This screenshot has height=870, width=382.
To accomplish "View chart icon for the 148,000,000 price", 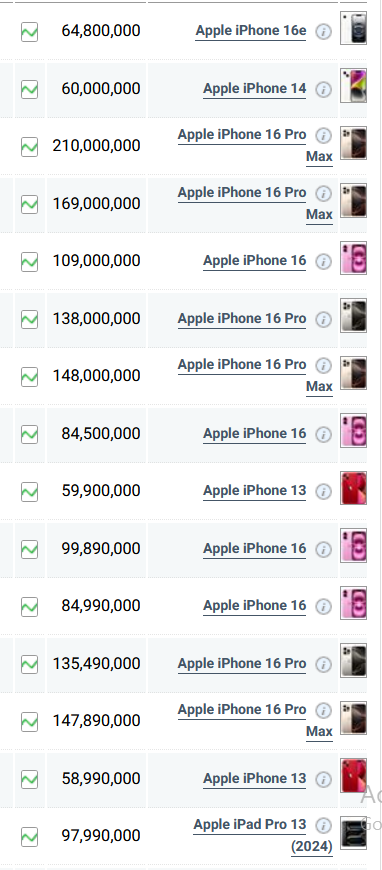I will (x=29, y=377).
